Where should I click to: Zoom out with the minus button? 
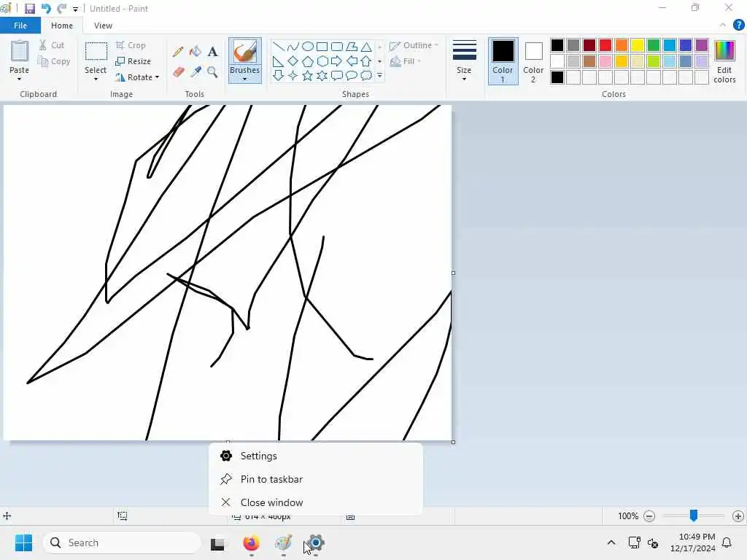[649, 516]
